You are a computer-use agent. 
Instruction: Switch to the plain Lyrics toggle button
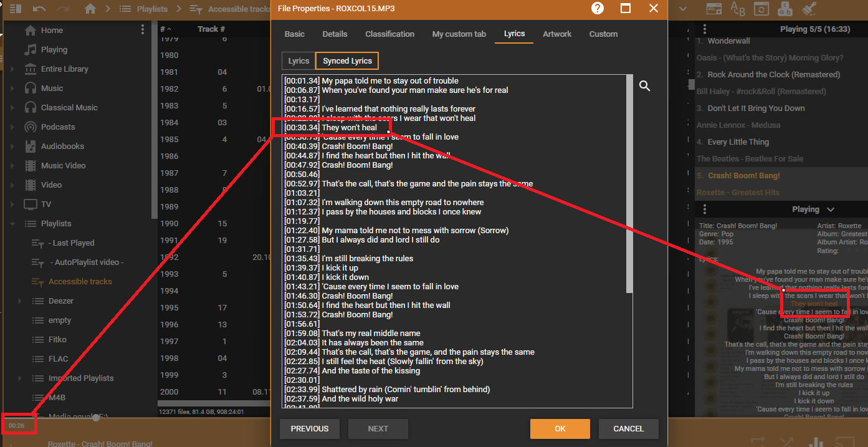click(x=298, y=60)
